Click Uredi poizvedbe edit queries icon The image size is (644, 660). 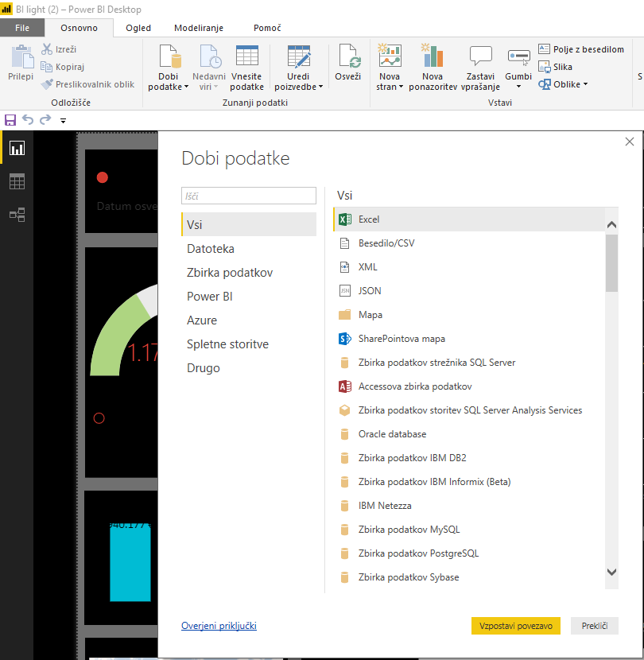[299, 56]
